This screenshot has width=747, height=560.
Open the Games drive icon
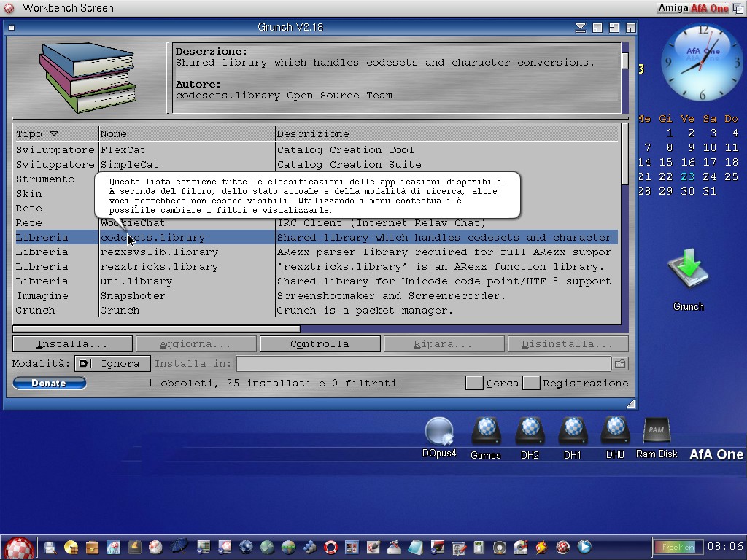pyautogui.click(x=485, y=432)
